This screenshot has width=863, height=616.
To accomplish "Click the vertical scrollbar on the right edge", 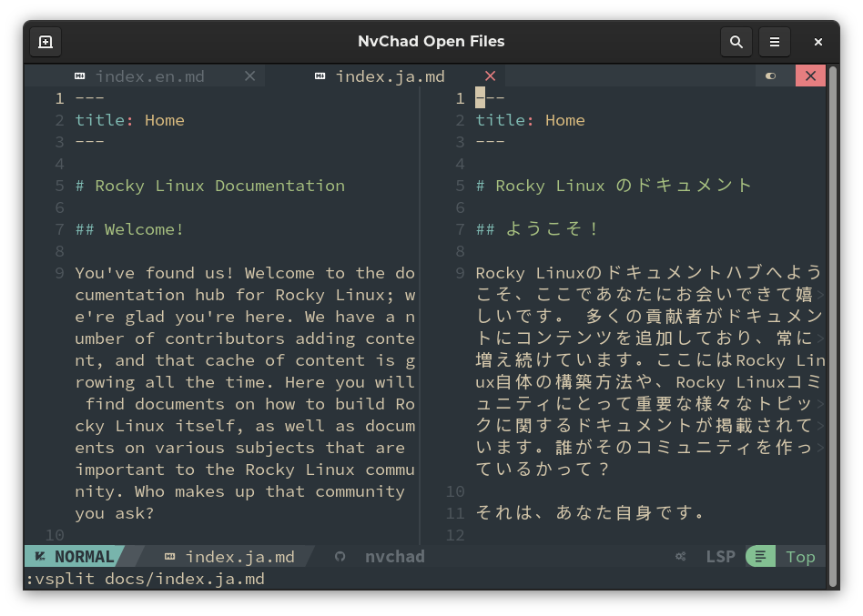I will pyautogui.click(x=832, y=318).
